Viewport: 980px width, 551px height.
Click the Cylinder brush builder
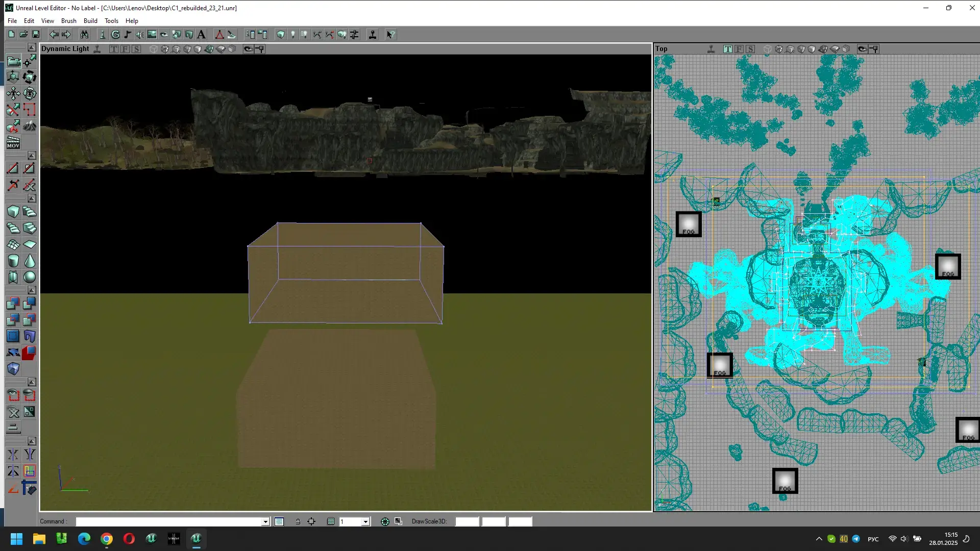click(x=13, y=261)
